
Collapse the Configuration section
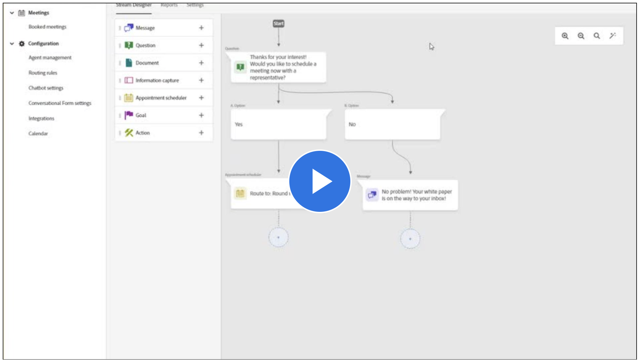click(x=11, y=43)
